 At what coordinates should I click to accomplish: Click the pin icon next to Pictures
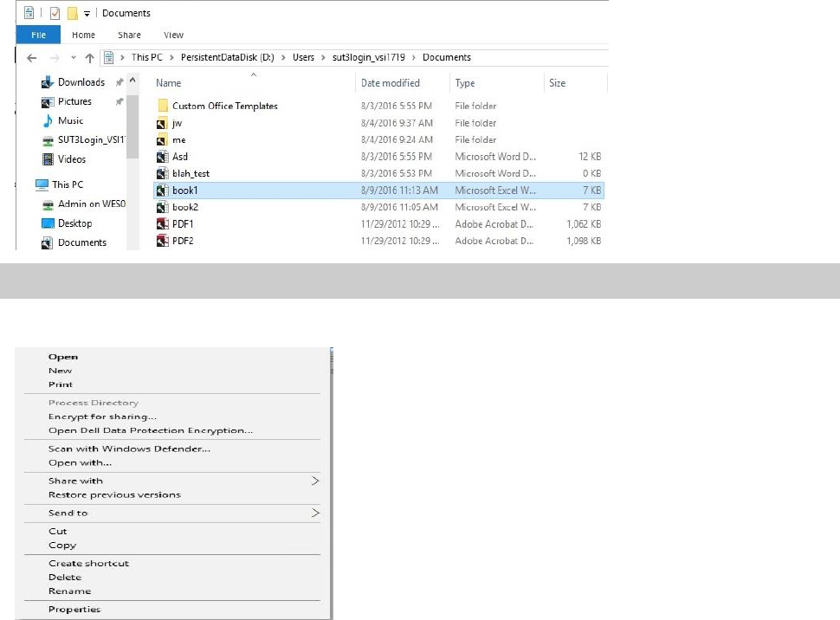pos(120,101)
